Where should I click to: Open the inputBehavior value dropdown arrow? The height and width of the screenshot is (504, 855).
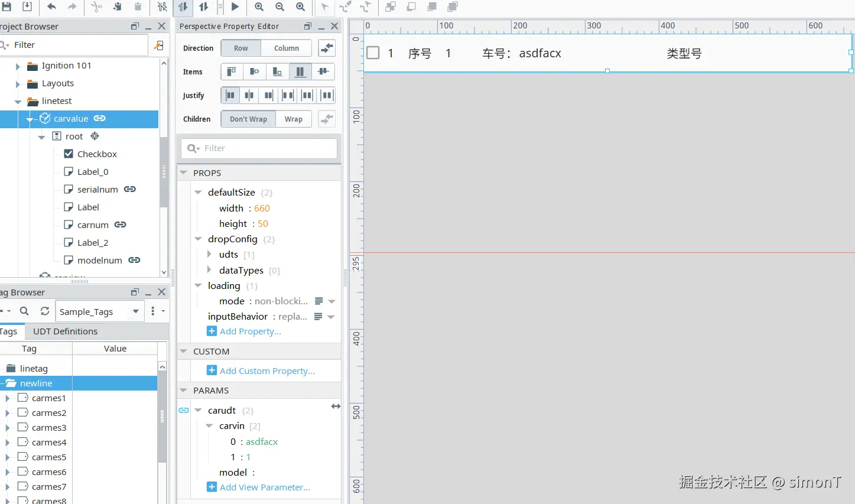click(x=331, y=317)
